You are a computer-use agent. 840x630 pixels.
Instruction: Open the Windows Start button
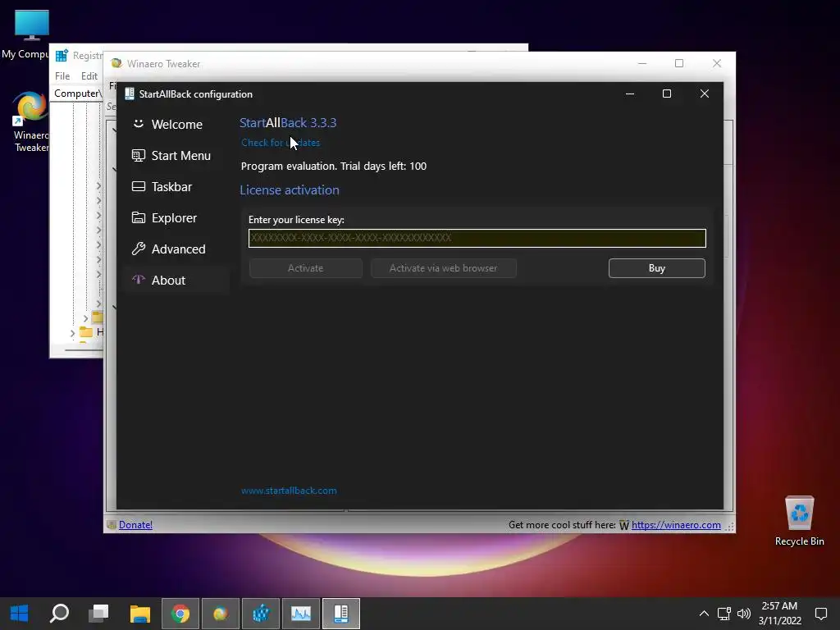[20, 614]
